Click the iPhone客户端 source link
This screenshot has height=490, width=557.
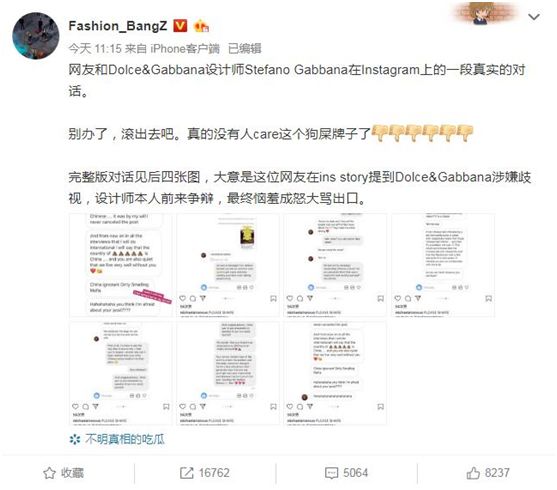coord(185,48)
